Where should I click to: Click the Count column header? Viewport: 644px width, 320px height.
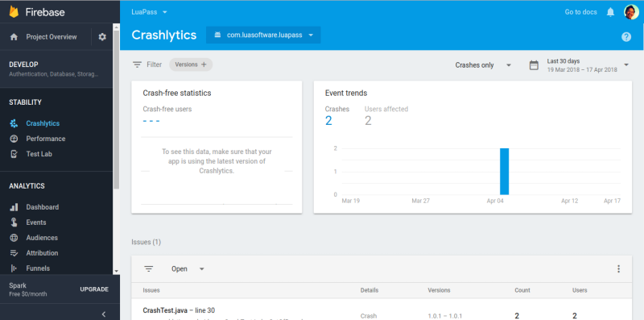coord(522,290)
